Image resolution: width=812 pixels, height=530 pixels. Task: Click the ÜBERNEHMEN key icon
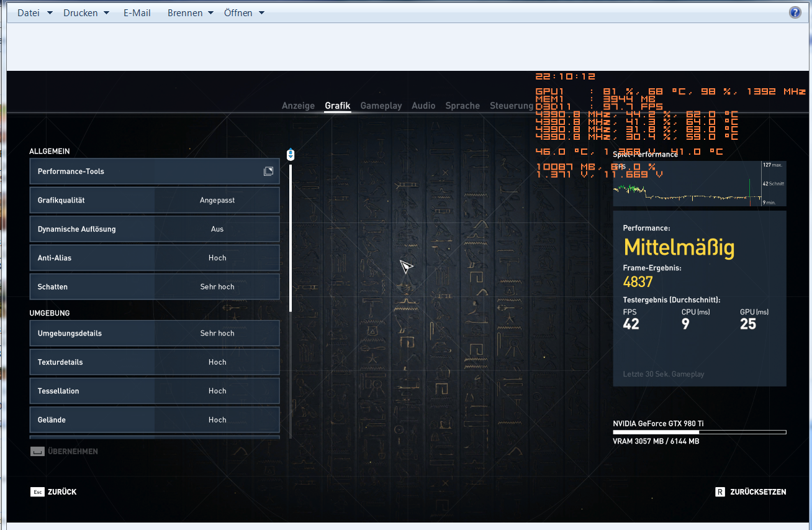tap(37, 452)
